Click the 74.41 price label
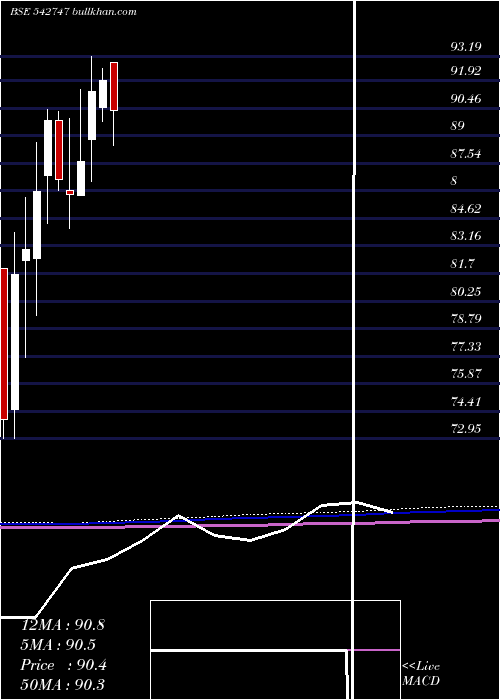Viewport: 500px width, 700px height. [x=466, y=402]
